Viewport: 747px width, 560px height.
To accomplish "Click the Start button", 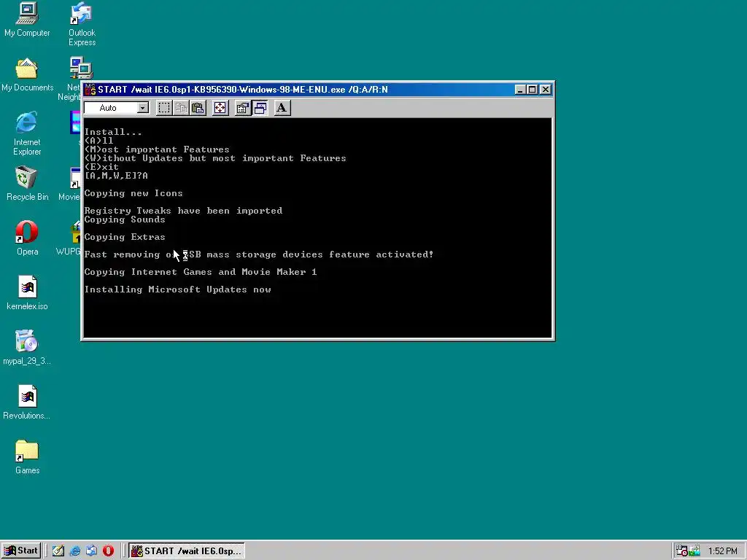I will point(21,551).
